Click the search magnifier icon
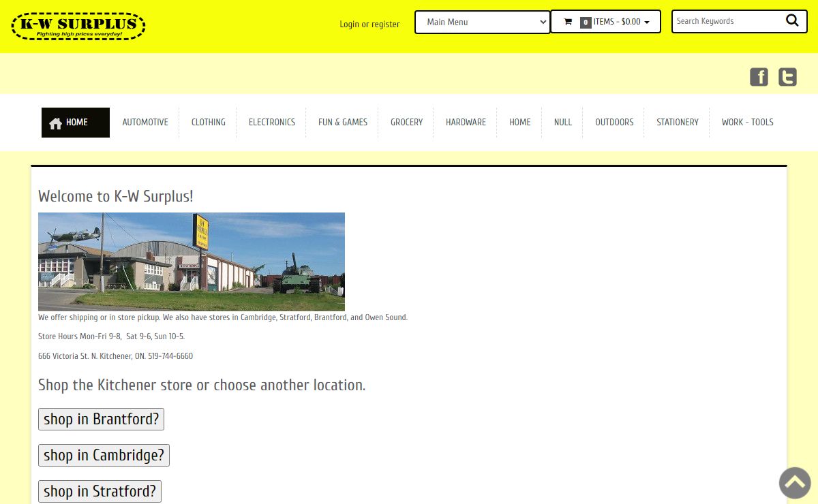The image size is (818, 504). coord(791,20)
